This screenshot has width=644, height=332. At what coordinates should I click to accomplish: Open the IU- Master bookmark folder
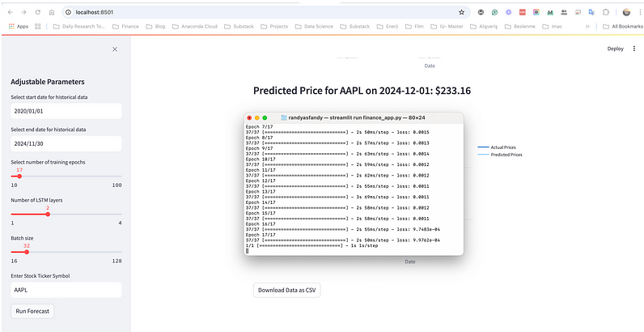447,26
